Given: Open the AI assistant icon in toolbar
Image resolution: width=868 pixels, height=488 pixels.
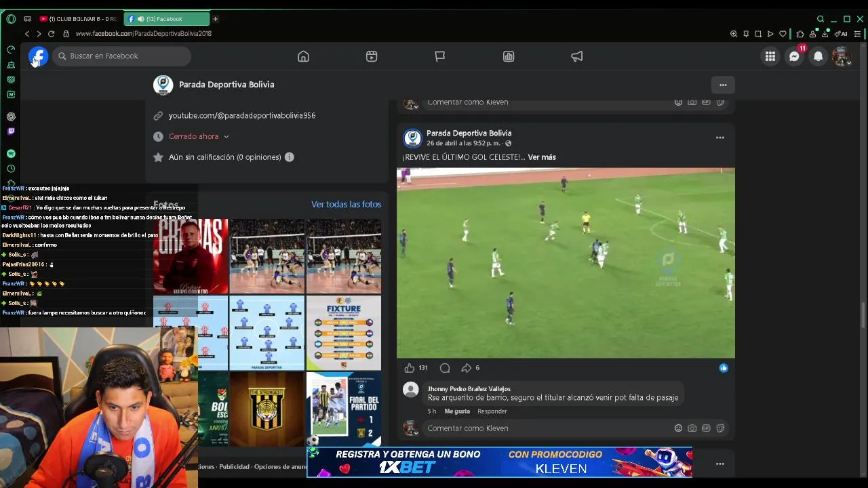Looking at the screenshot, I should click(x=842, y=34).
